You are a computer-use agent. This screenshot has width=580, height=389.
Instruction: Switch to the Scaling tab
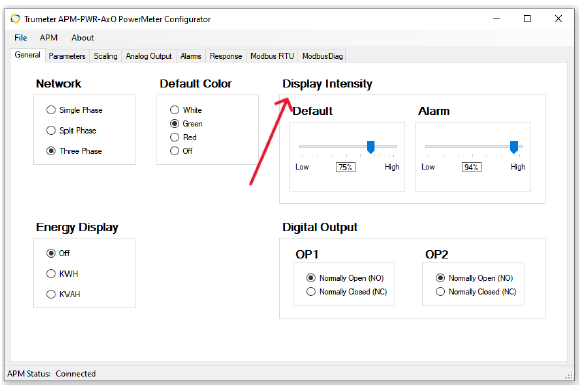[105, 56]
